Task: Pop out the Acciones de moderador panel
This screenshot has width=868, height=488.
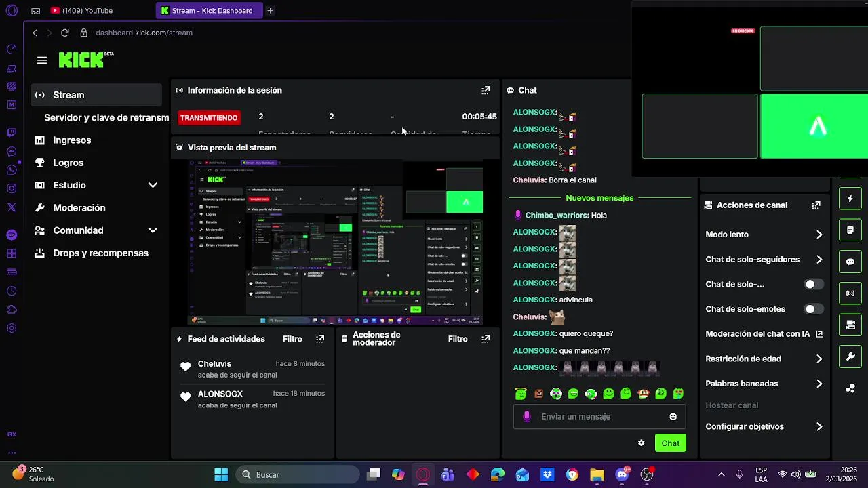Action: (x=486, y=339)
